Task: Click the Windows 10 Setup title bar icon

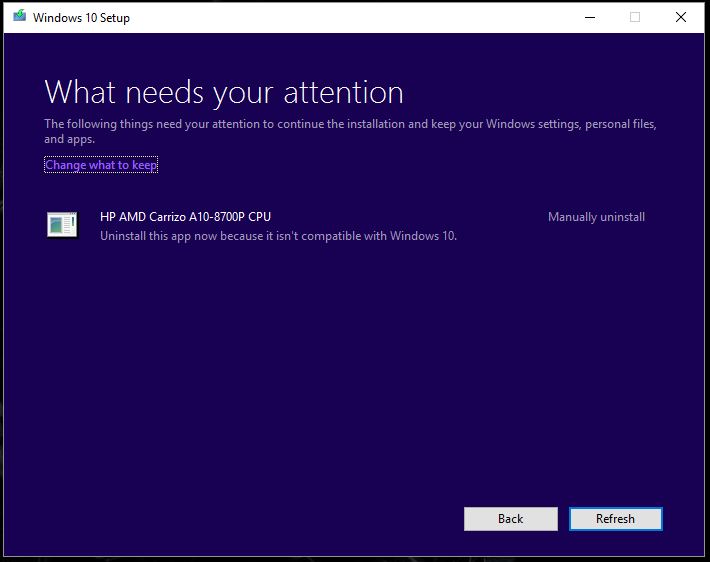Action: 19,17
